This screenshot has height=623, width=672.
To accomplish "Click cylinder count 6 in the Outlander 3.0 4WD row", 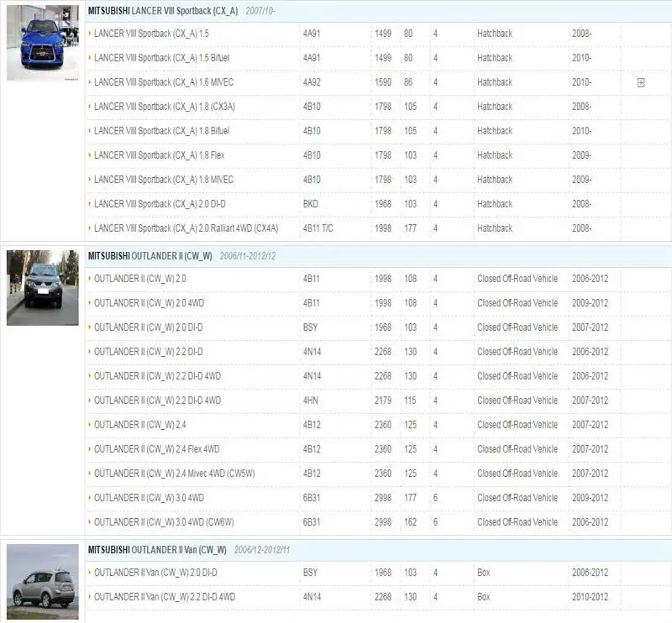I will (435, 499).
